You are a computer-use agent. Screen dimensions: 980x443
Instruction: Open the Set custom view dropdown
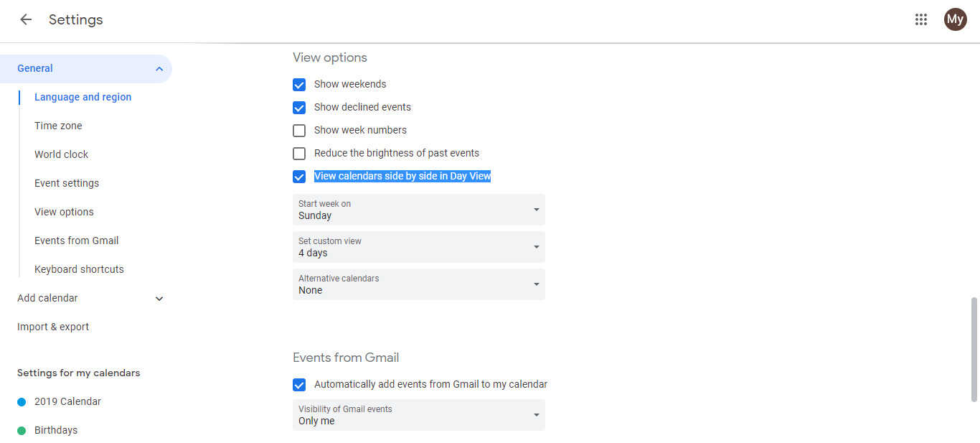pos(419,247)
